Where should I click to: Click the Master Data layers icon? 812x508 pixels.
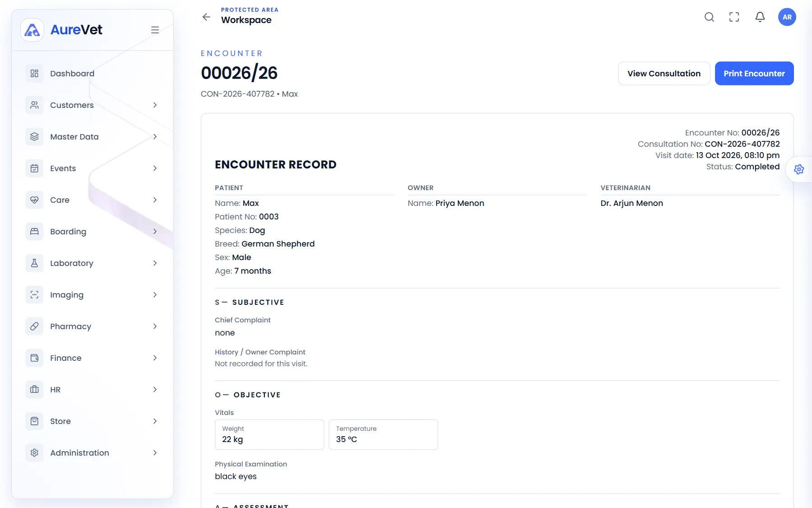[x=34, y=137]
